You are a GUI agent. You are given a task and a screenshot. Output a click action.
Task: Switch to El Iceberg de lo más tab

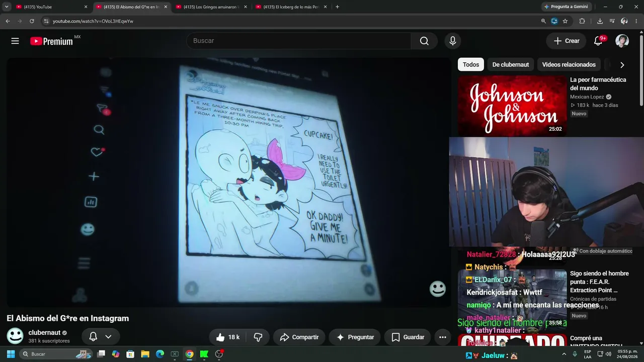pos(292,7)
